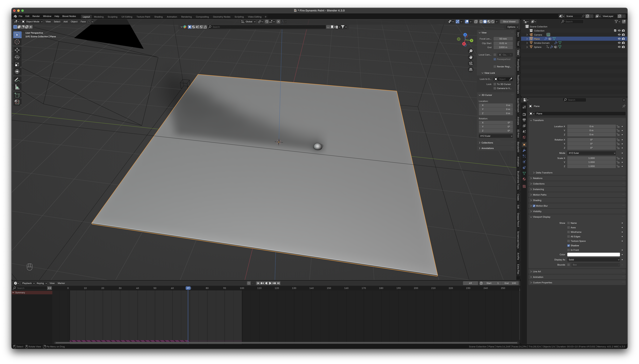The width and height of the screenshot is (639, 364).
Task: Hide the Smoke Domain eye icon
Action: (x=619, y=43)
